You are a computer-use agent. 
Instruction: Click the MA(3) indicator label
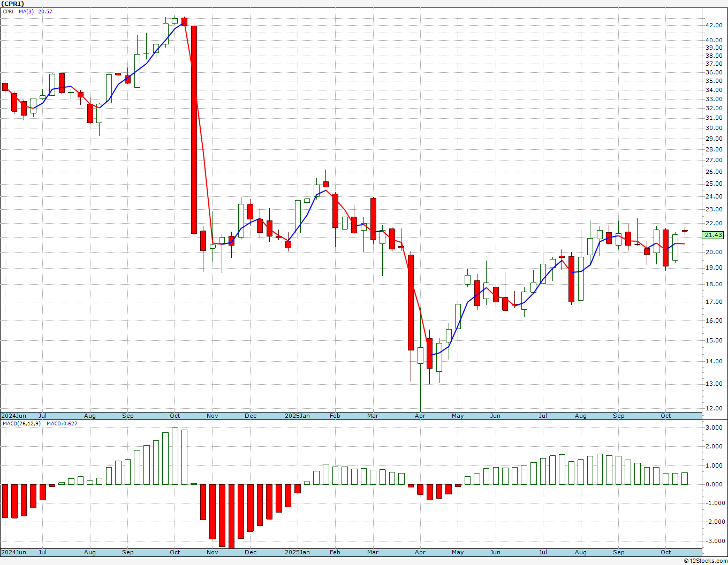tap(26, 11)
